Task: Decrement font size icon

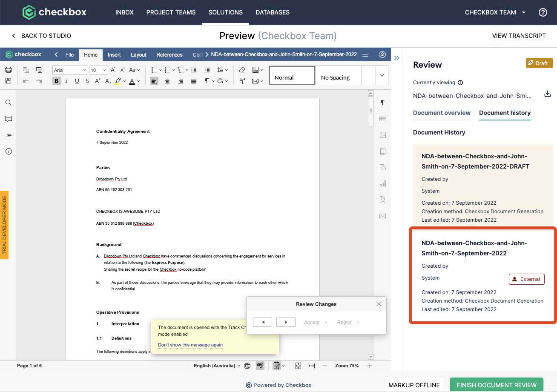Action: click(x=122, y=70)
